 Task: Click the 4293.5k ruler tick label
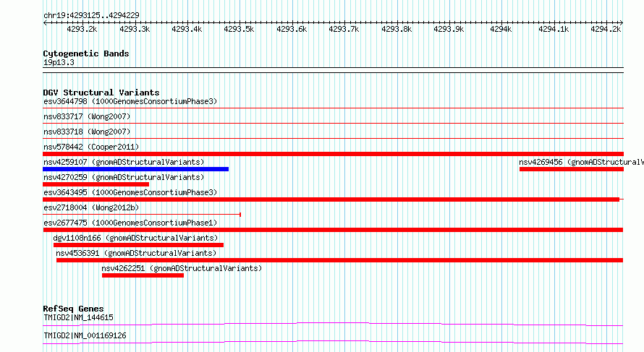click(x=239, y=29)
